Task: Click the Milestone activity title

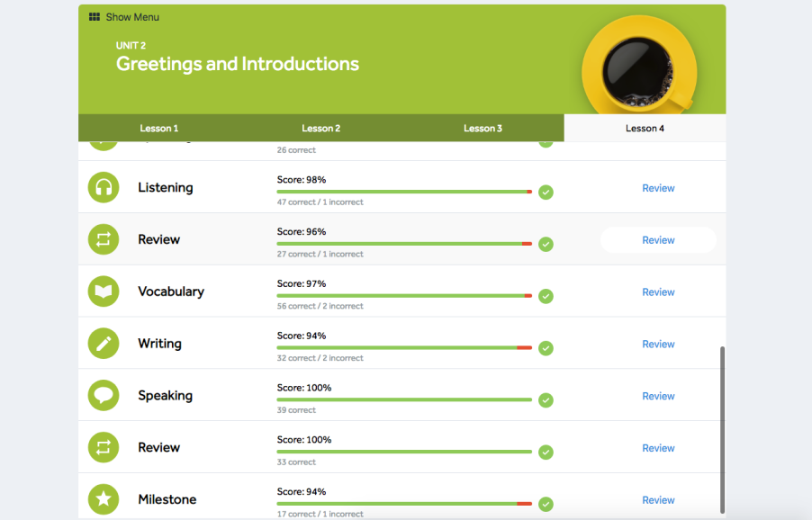Action: coord(167,499)
